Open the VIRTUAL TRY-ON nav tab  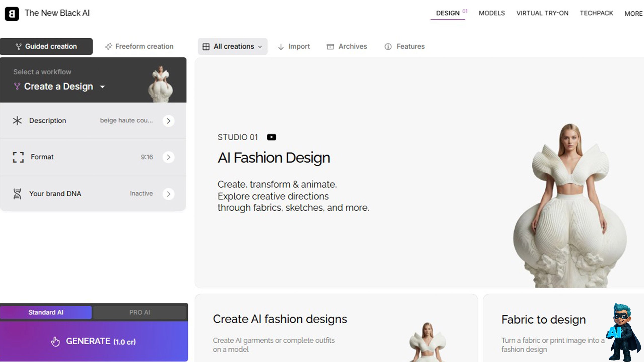[x=542, y=13]
